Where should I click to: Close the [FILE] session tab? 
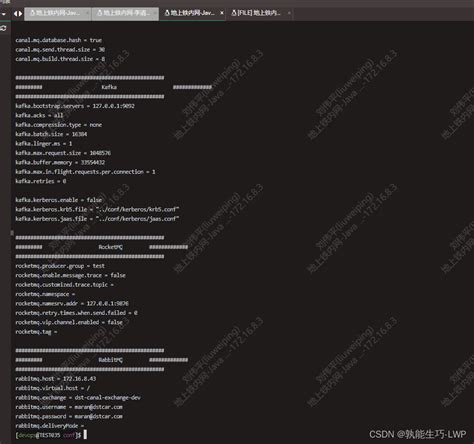pos(289,13)
